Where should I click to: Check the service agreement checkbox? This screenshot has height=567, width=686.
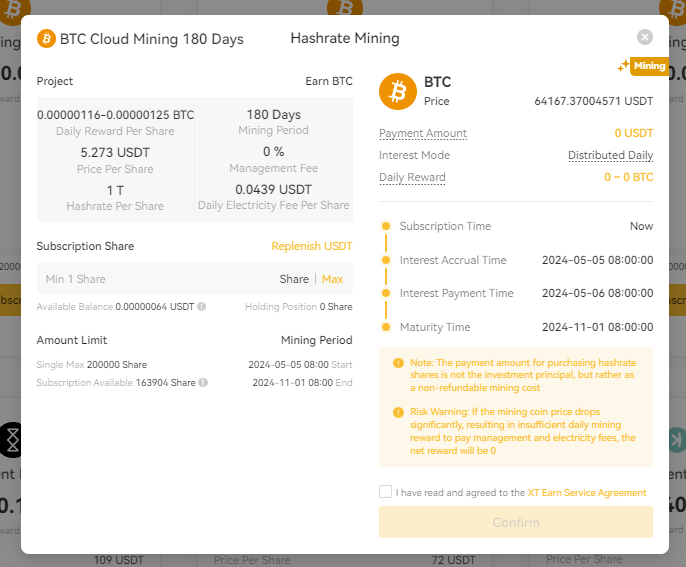386,492
